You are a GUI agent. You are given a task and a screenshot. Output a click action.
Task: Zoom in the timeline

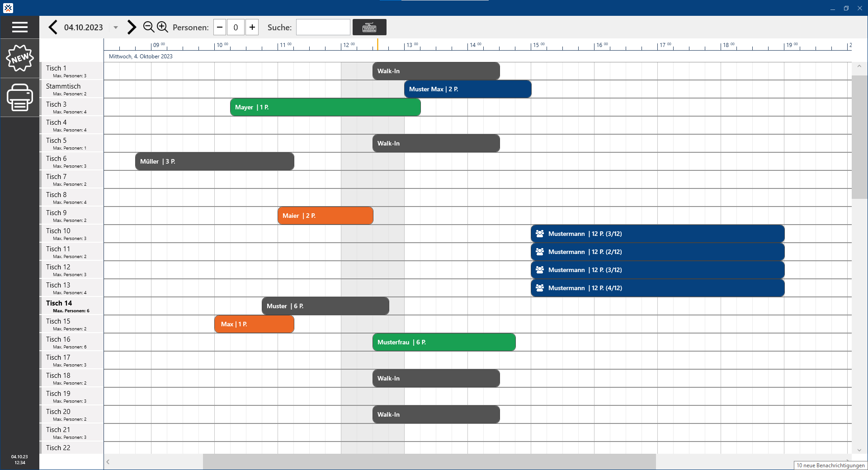162,27
